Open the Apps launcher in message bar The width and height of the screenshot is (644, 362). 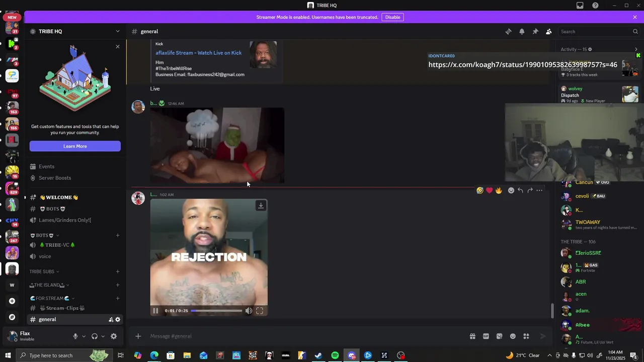526,336
